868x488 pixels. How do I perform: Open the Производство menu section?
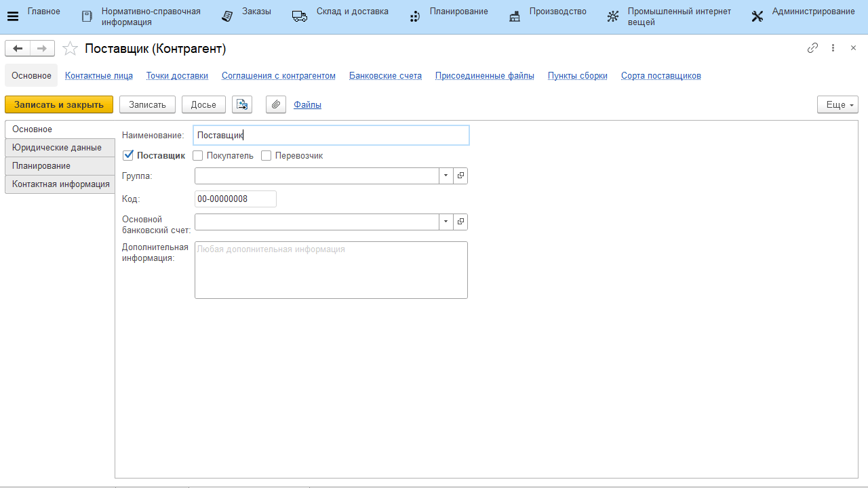(557, 12)
